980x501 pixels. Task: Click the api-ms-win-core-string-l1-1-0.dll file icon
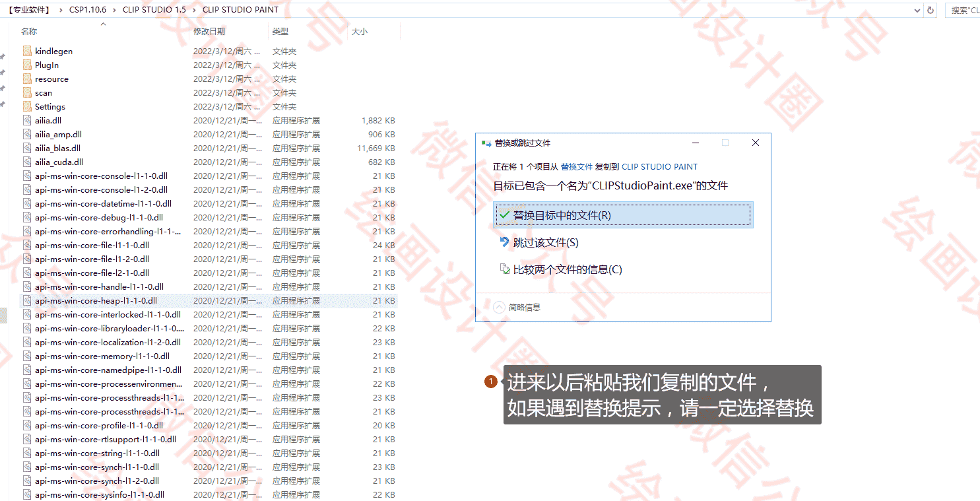(27, 453)
